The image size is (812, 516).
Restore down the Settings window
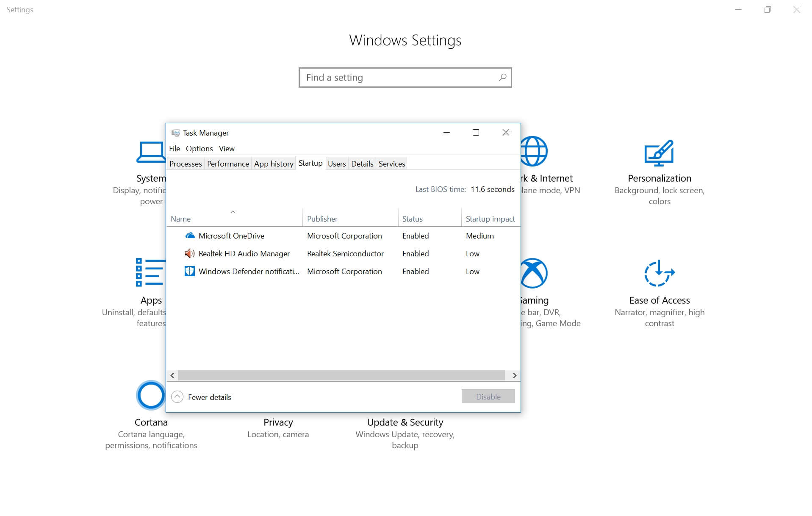point(768,10)
